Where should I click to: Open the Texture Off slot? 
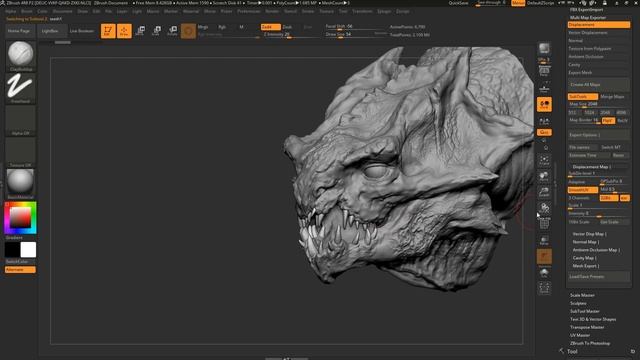[x=20, y=152]
